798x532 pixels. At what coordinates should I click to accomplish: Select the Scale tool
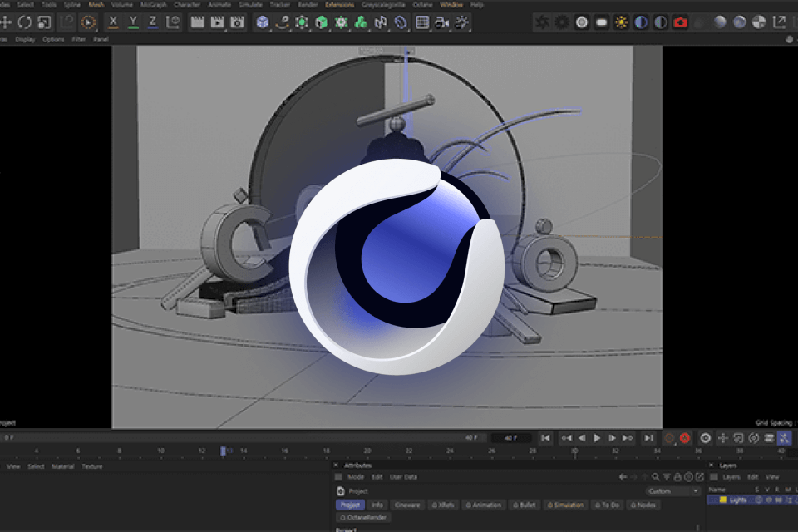pyautogui.click(x=44, y=22)
